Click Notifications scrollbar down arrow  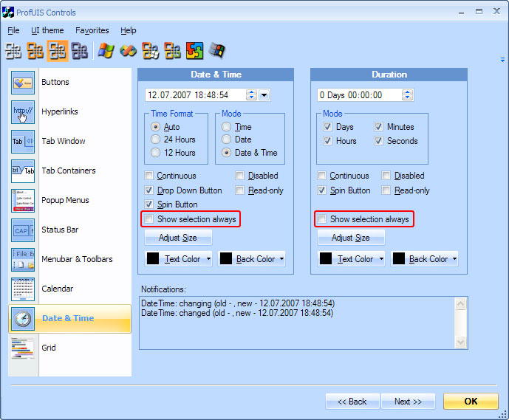461,342
